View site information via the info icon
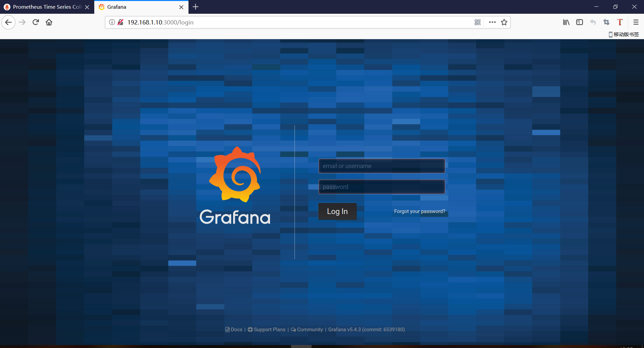Screen dimensions: 644x348 coord(112,22)
